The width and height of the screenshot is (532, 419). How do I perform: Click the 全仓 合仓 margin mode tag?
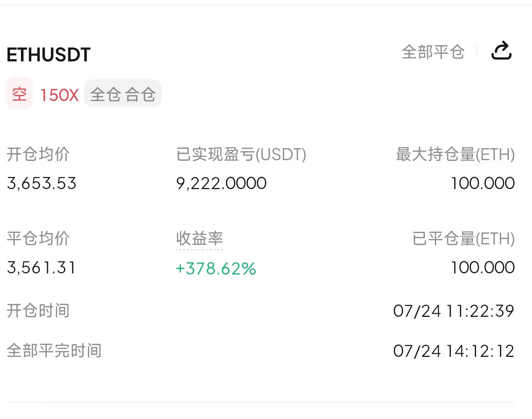[x=123, y=94]
